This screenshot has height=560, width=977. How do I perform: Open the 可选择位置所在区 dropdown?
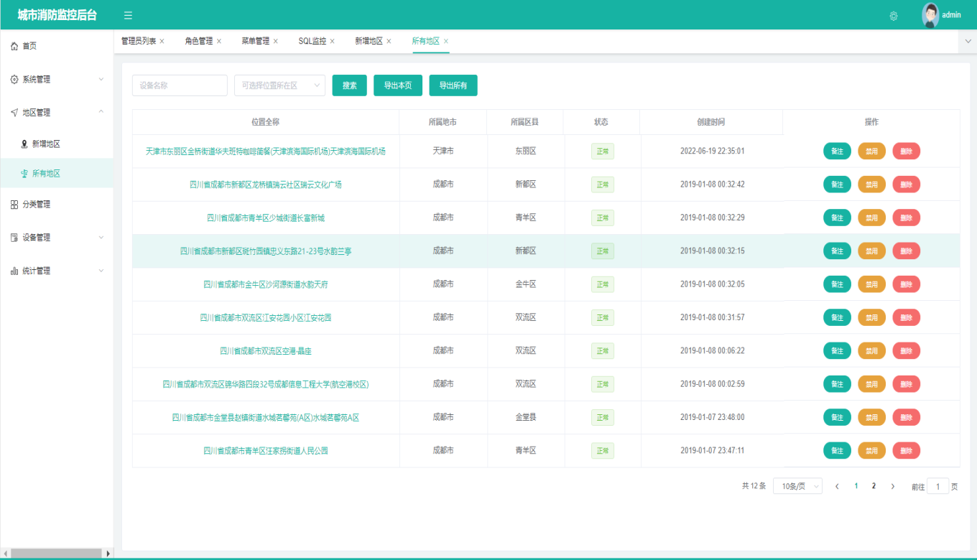pos(279,85)
